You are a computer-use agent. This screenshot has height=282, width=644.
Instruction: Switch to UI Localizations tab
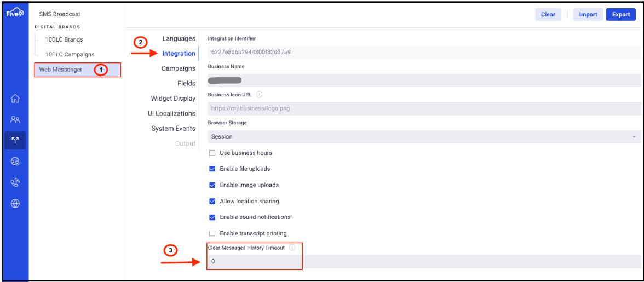pyautogui.click(x=172, y=113)
